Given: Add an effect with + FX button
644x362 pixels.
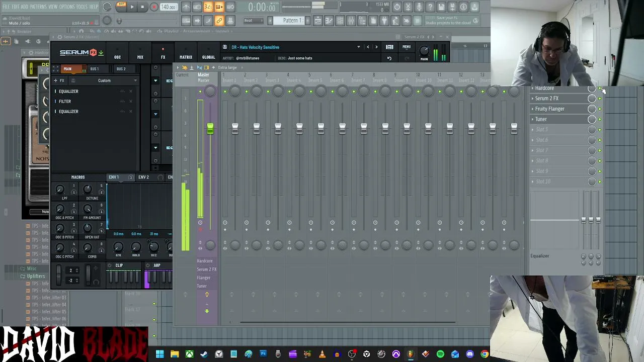Looking at the screenshot, I should pyautogui.click(x=59, y=80).
